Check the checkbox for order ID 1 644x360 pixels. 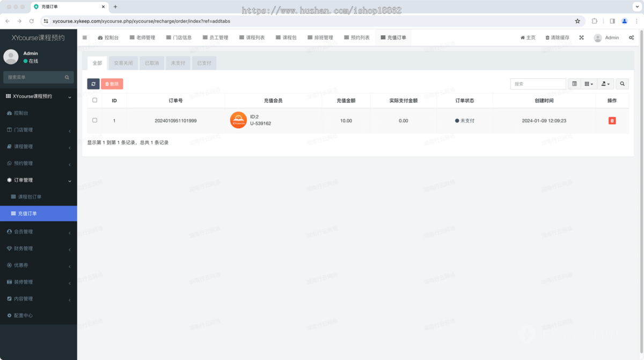pos(94,120)
